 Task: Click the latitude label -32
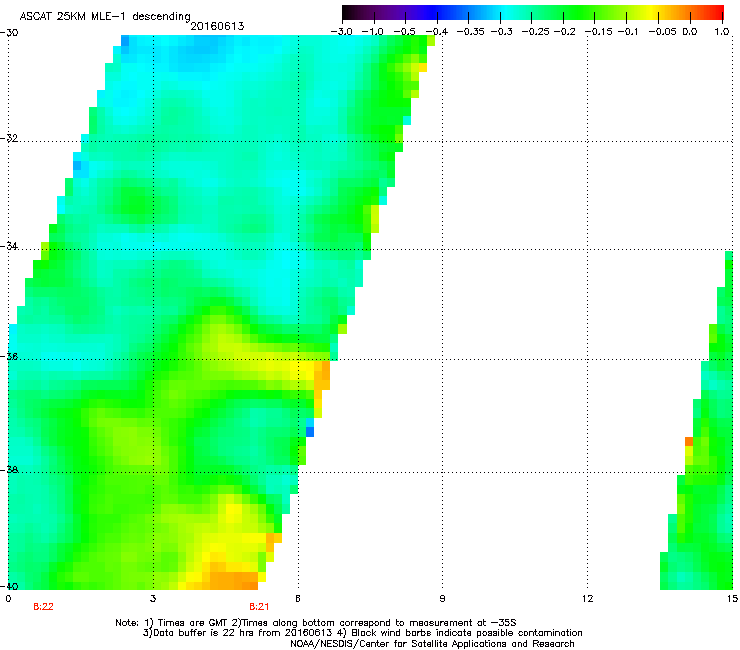point(8,138)
